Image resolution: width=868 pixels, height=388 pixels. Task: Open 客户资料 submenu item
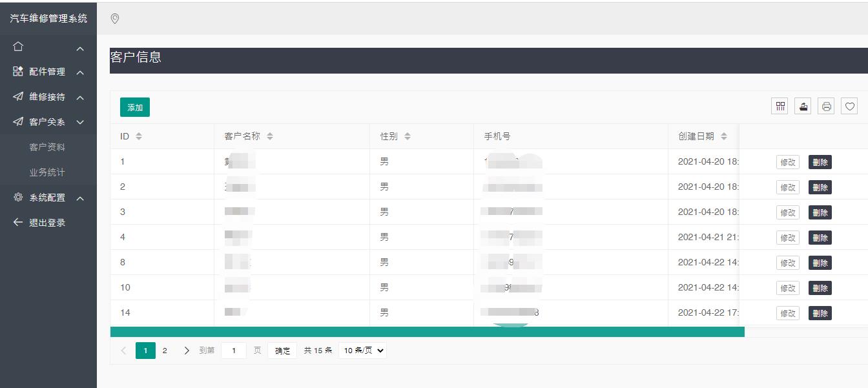tap(47, 147)
